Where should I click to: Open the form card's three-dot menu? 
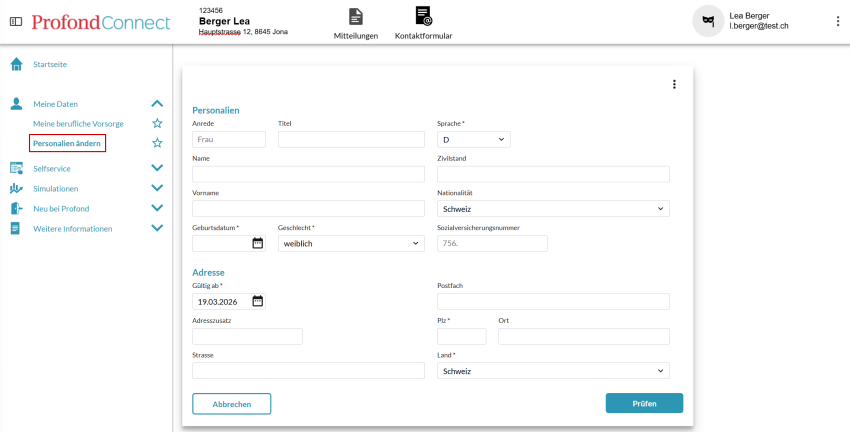(674, 85)
